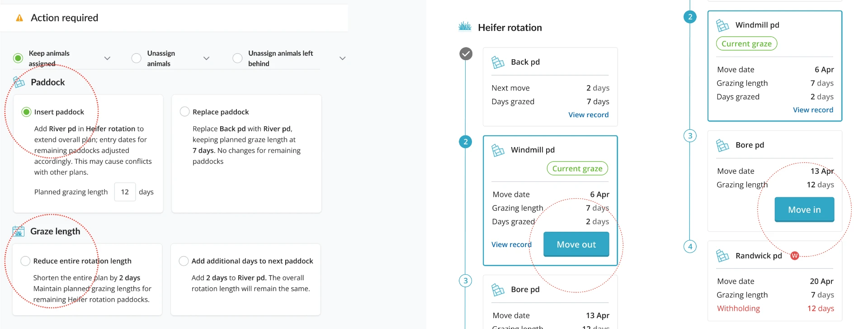The height and width of the screenshot is (329, 868).
Task: Click the Heifer rotation grass icon
Action: tap(465, 26)
